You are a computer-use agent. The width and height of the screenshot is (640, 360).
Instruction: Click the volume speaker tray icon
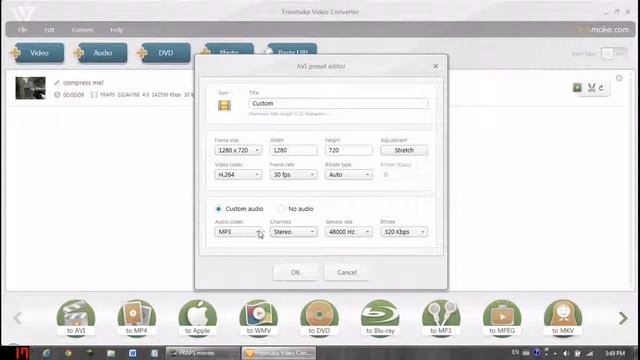click(x=566, y=353)
